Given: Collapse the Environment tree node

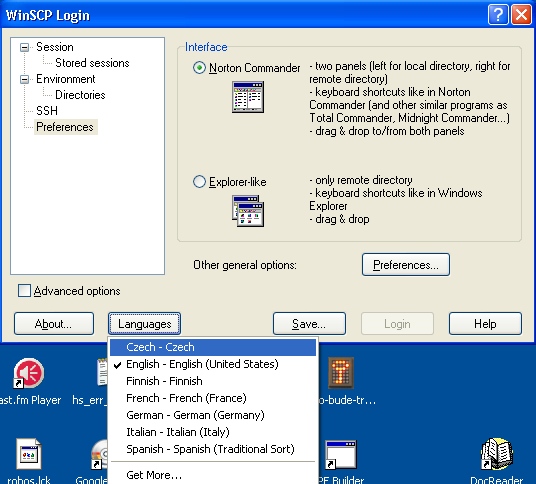Looking at the screenshot, I should [24, 79].
